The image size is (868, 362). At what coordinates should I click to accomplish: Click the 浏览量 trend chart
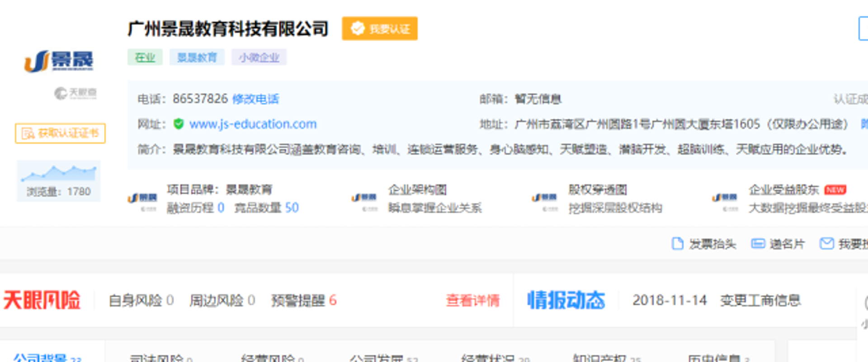click(59, 173)
